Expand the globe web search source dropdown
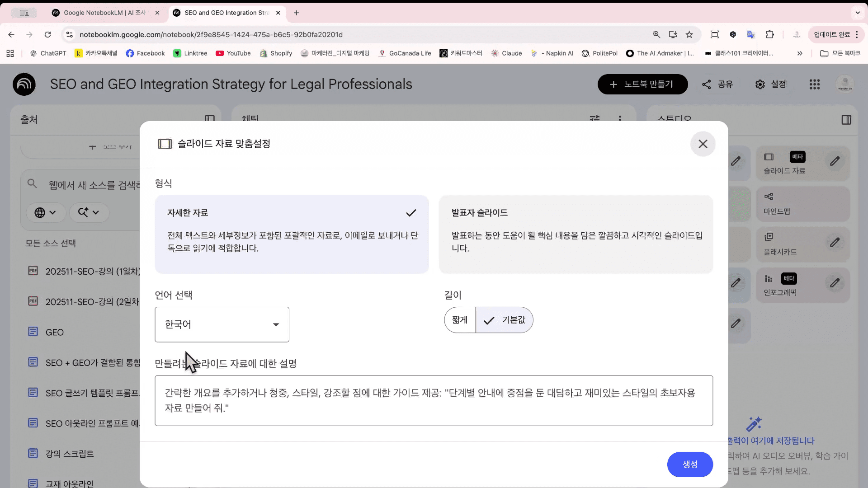 pyautogui.click(x=46, y=212)
